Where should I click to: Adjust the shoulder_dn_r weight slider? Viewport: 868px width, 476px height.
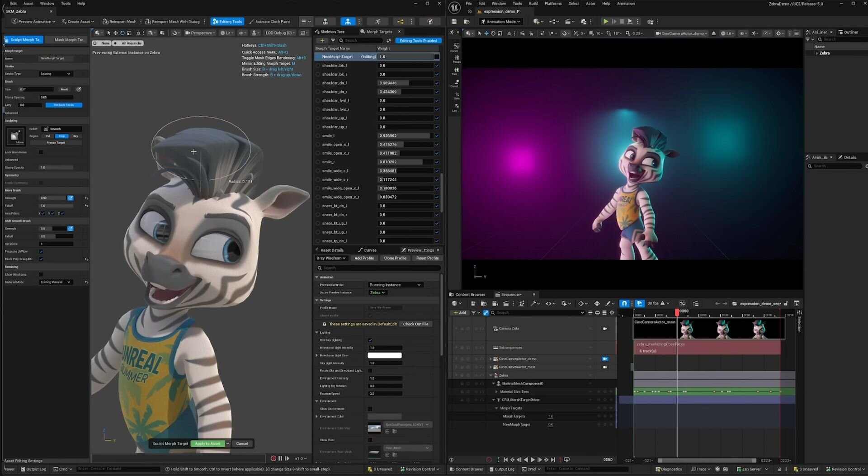(405, 92)
